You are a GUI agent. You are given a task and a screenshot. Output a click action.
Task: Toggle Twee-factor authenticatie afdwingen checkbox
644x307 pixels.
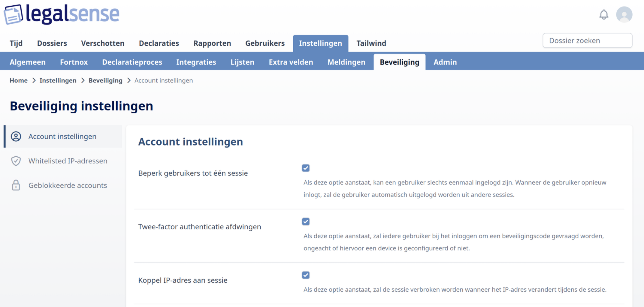306,221
